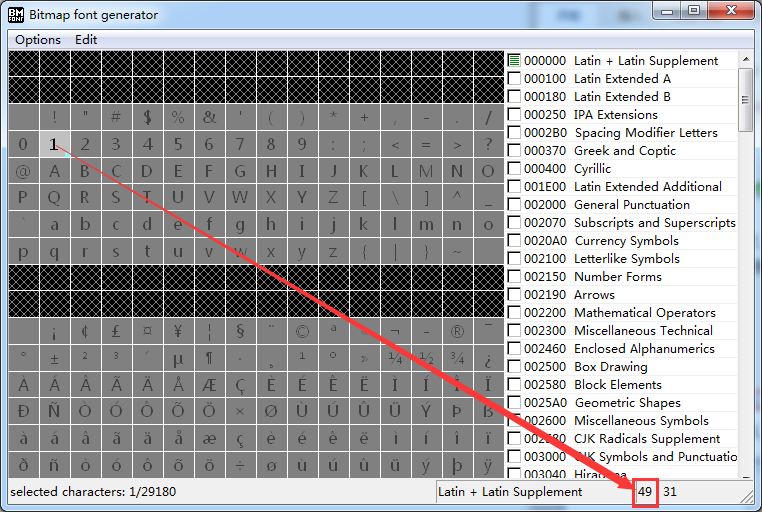Select the lowercase p character cell
The image size is (762, 512).
[x=23, y=251]
